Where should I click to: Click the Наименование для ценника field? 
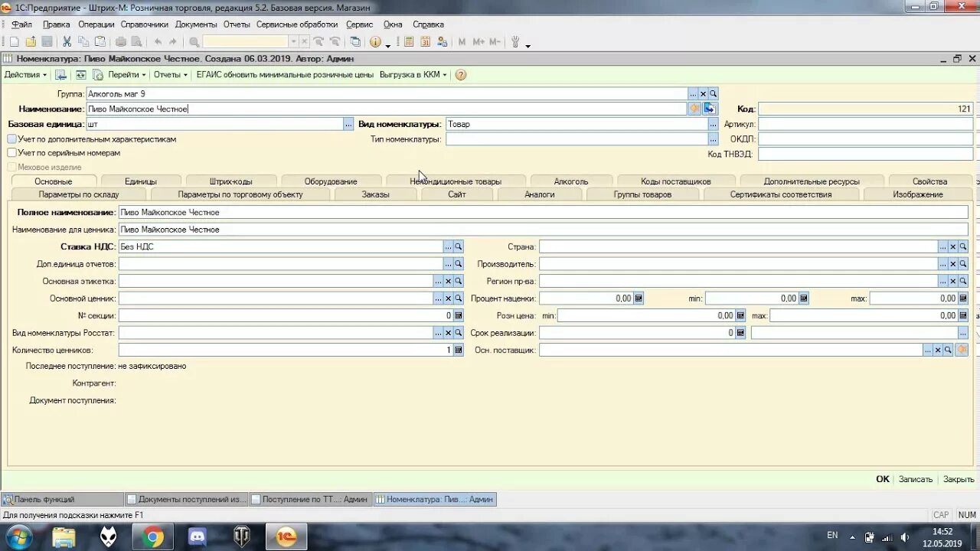[x=543, y=230]
